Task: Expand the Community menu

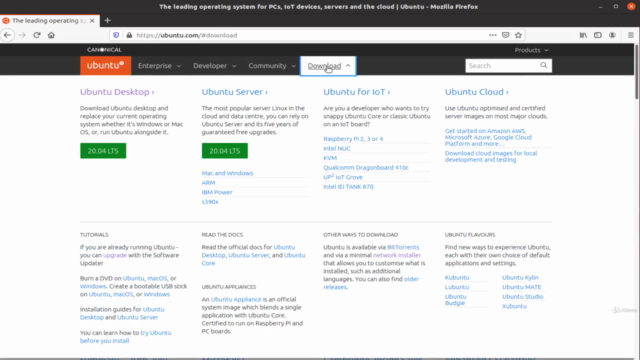Action: click(x=272, y=66)
